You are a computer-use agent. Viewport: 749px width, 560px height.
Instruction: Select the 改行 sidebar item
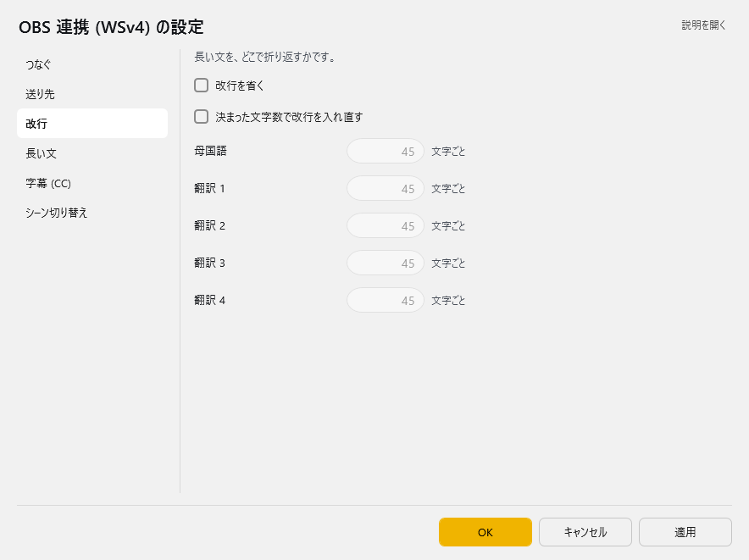click(x=92, y=124)
